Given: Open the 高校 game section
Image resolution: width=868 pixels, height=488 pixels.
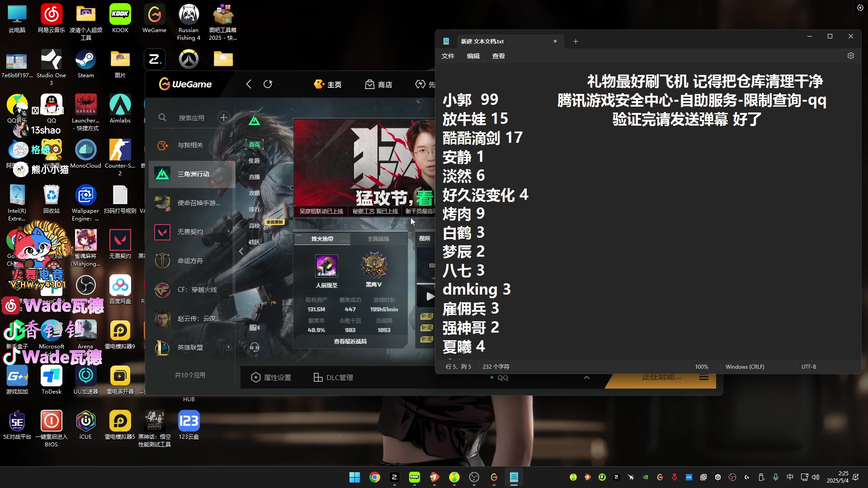Looking at the screenshot, I should click(255, 226).
